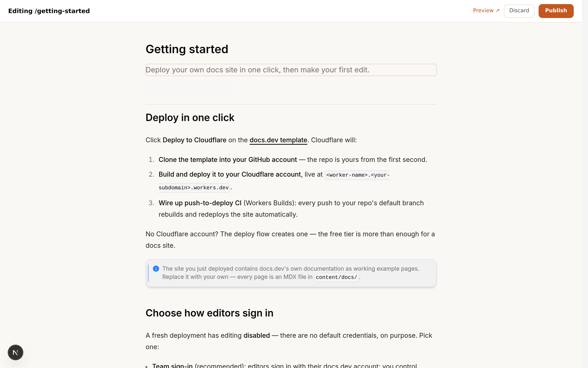Publish the getting-started page
588x368 pixels.
pyautogui.click(x=556, y=11)
